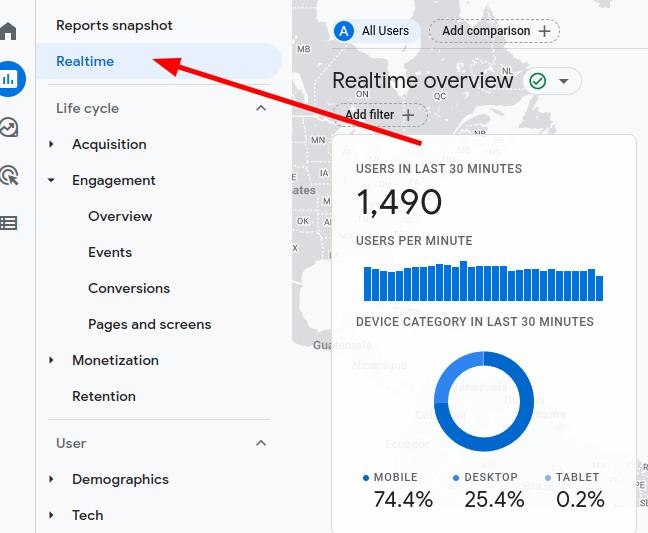Expand the Acquisition tree arrow
The image size is (648, 533).
click(x=51, y=144)
